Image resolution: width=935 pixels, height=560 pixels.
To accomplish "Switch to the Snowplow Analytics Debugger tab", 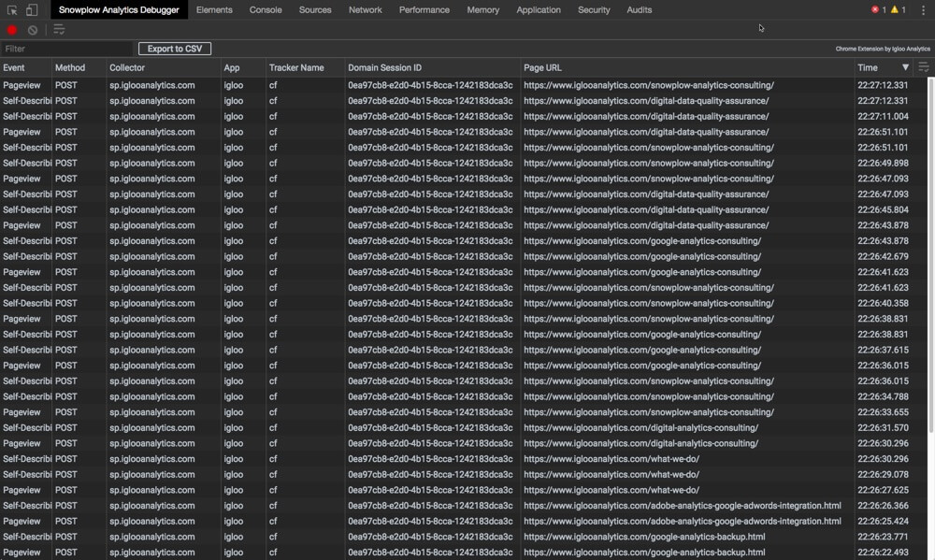I will point(119,9).
